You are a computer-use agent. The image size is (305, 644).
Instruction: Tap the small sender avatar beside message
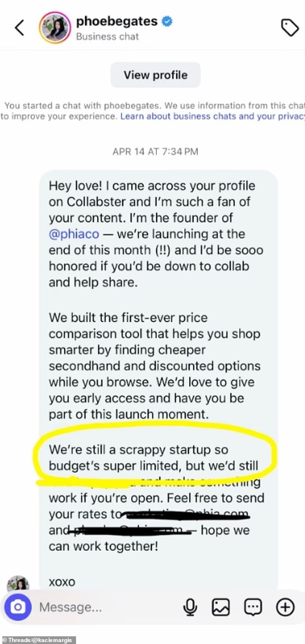[18, 584]
